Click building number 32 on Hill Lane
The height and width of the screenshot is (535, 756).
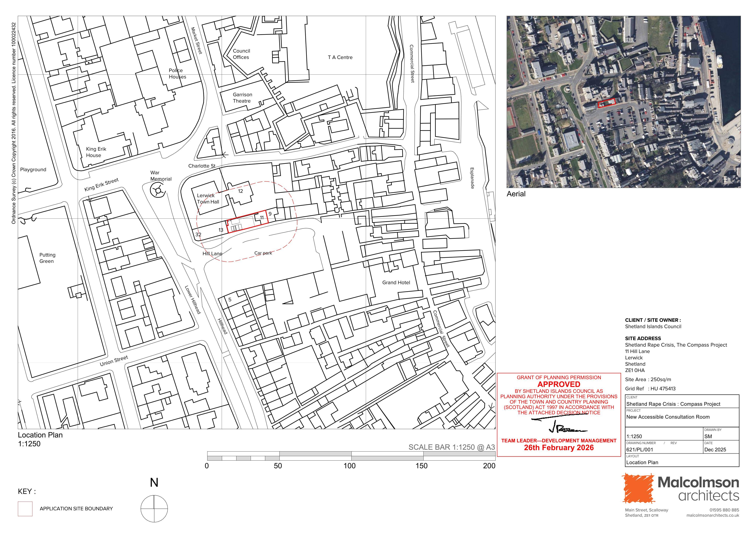[x=198, y=235]
